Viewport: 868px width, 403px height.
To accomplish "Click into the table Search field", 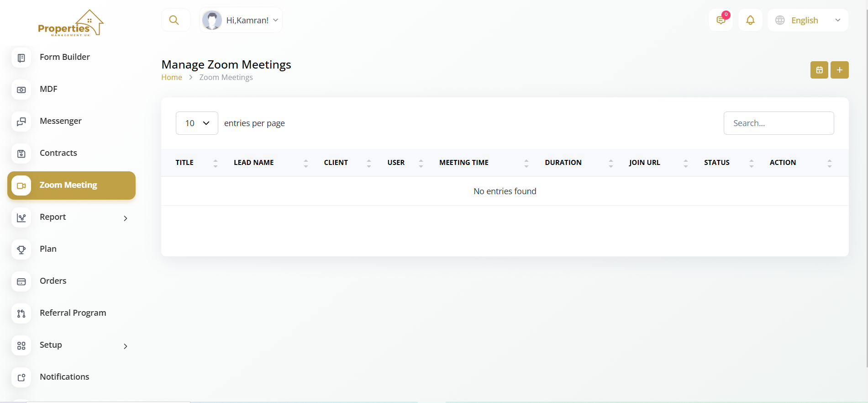I will tap(779, 123).
